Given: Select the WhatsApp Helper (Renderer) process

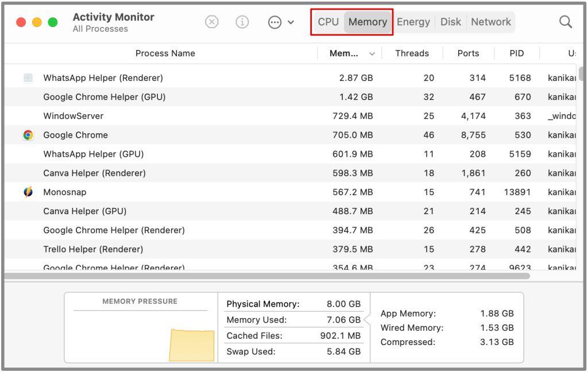Looking at the screenshot, I should tap(103, 78).
